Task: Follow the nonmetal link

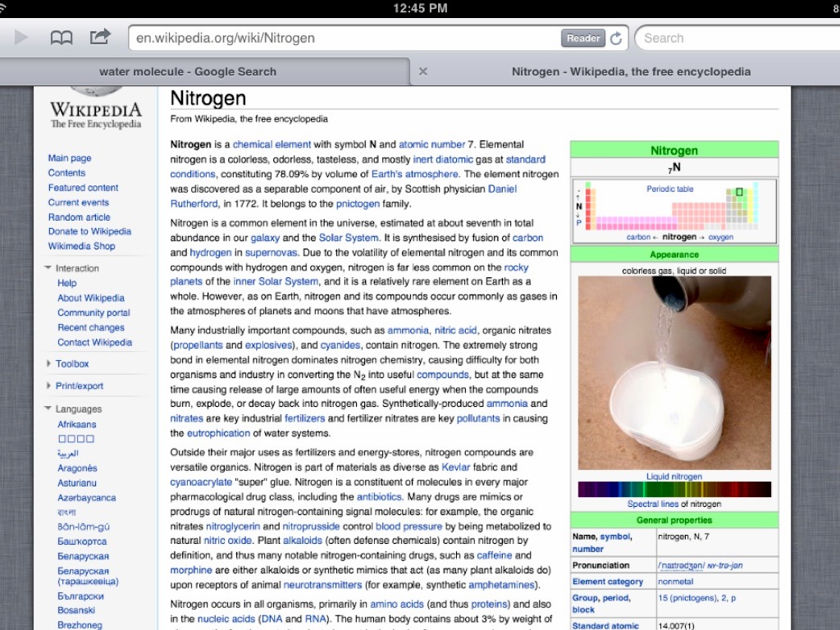Action: click(x=676, y=582)
